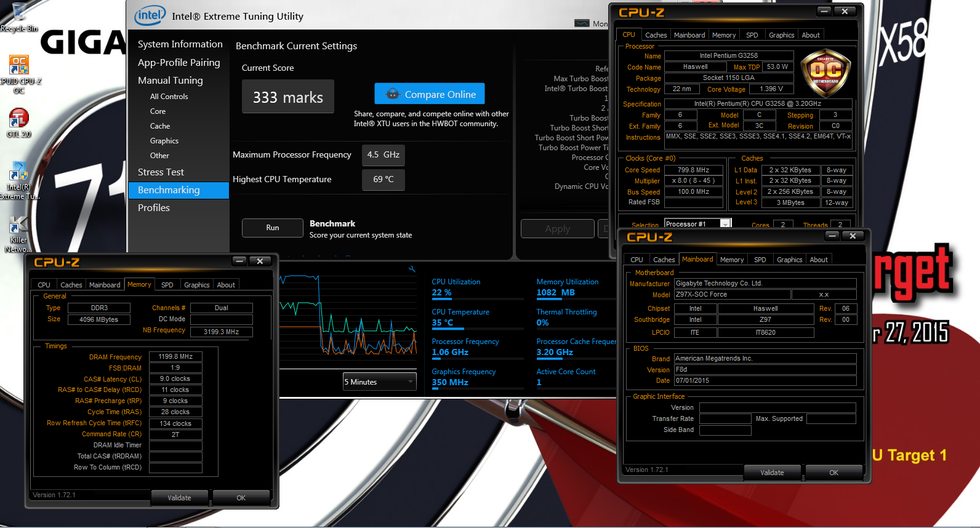Open App-Profile Pairing in XTU sidebar
This screenshot has height=528, width=980.
pyautogui.click(x=179, y=62)
